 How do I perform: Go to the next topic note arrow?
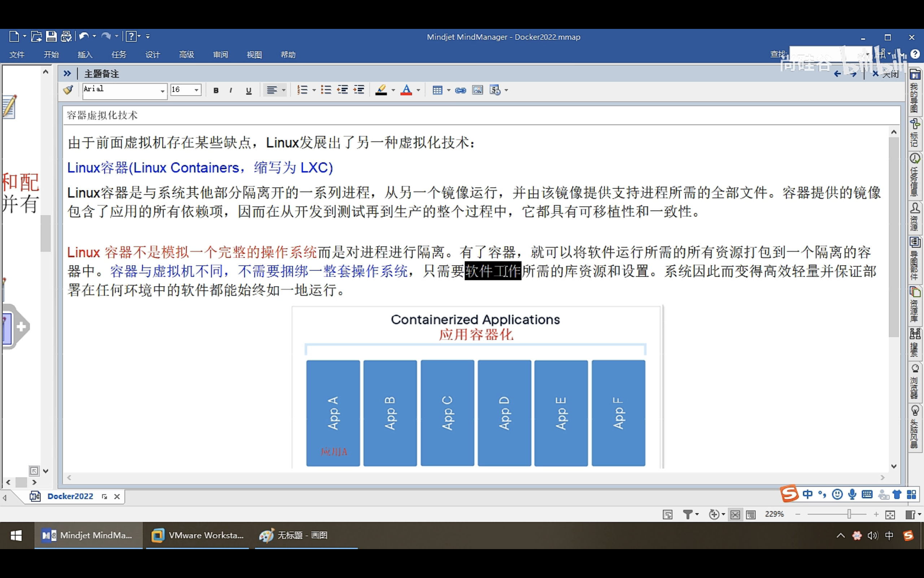[x=853, y=74]
